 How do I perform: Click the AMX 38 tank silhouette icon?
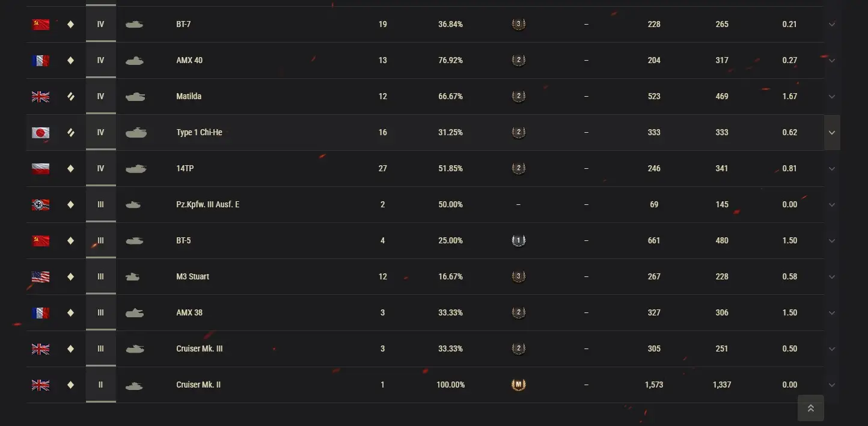(134, 313)
